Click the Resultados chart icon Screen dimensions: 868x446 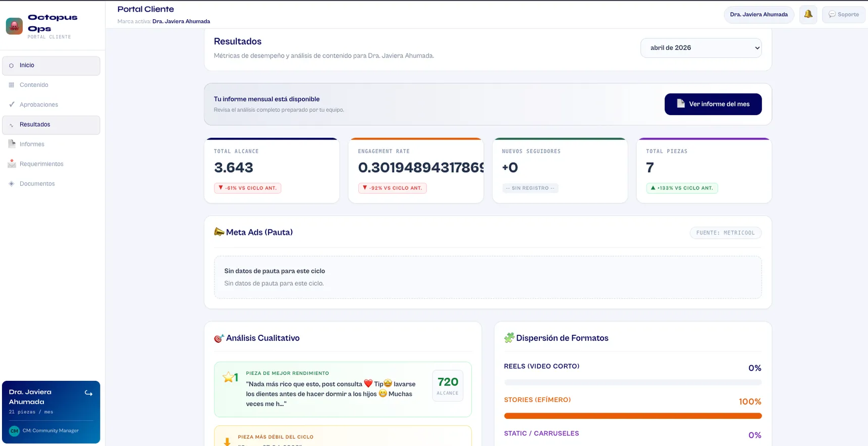[12, 125]
